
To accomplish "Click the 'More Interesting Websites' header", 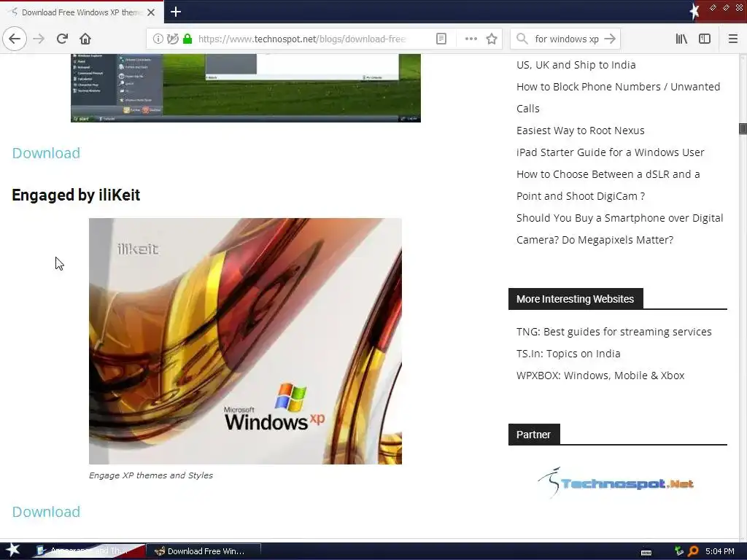I will click(x=576, y=298).
